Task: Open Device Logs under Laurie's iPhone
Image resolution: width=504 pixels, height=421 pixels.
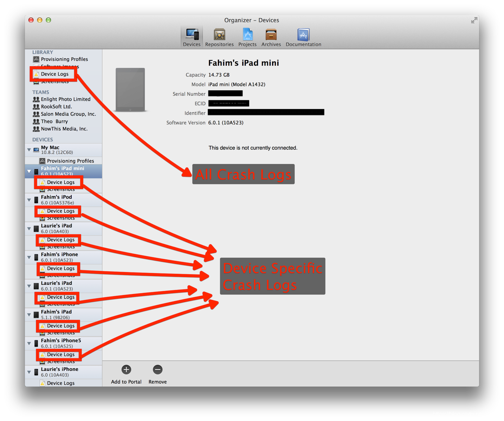Action: click(x=57, y=383)
